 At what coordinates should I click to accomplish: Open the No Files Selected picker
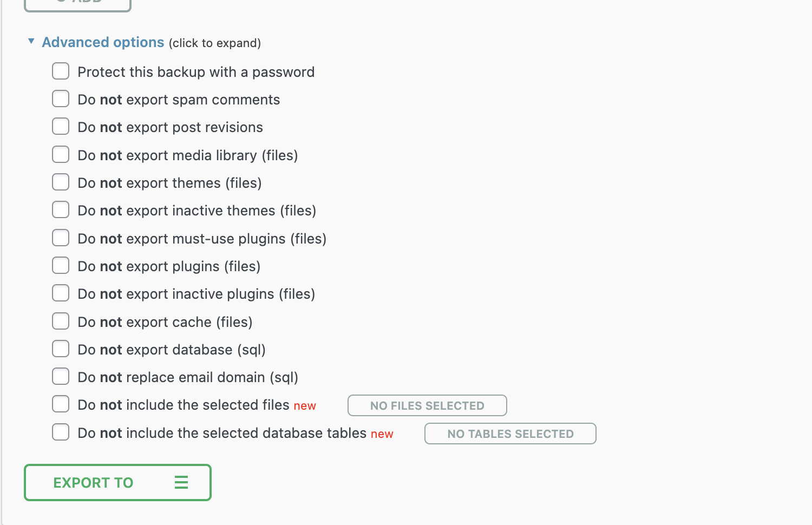[427, 405]
